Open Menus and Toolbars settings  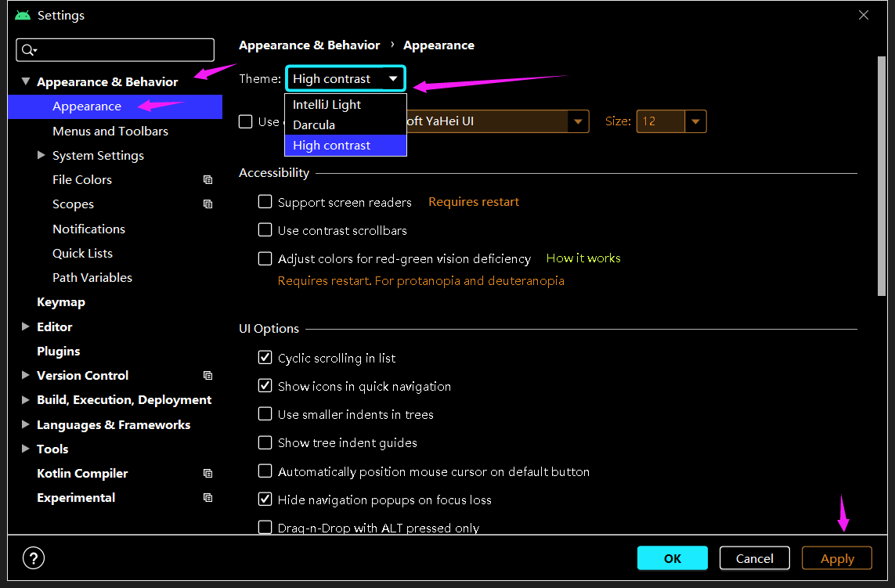(110, 132)
